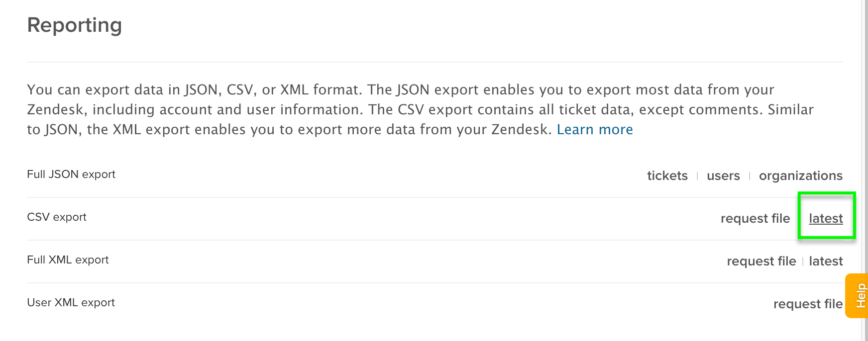This screenshot has height=341, width=868.
Task: Download the latest Full XML export
Action: 826,261
